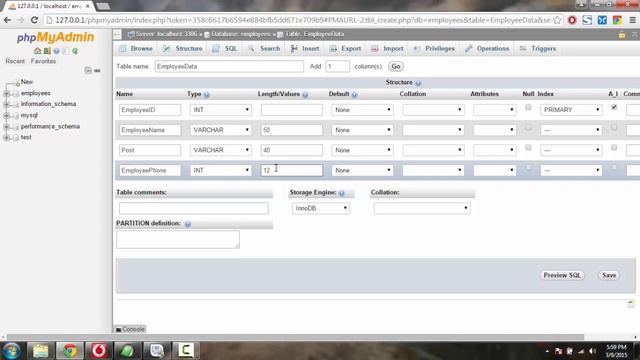The height and width of the screenshot is (360, 640).
Task: Click the PARTITION definition help icon
Action: tap(188, 224)
